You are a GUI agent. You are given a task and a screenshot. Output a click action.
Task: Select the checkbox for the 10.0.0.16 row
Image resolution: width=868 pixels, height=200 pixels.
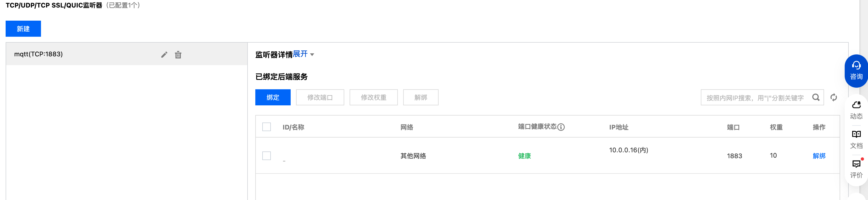[267, 156]
